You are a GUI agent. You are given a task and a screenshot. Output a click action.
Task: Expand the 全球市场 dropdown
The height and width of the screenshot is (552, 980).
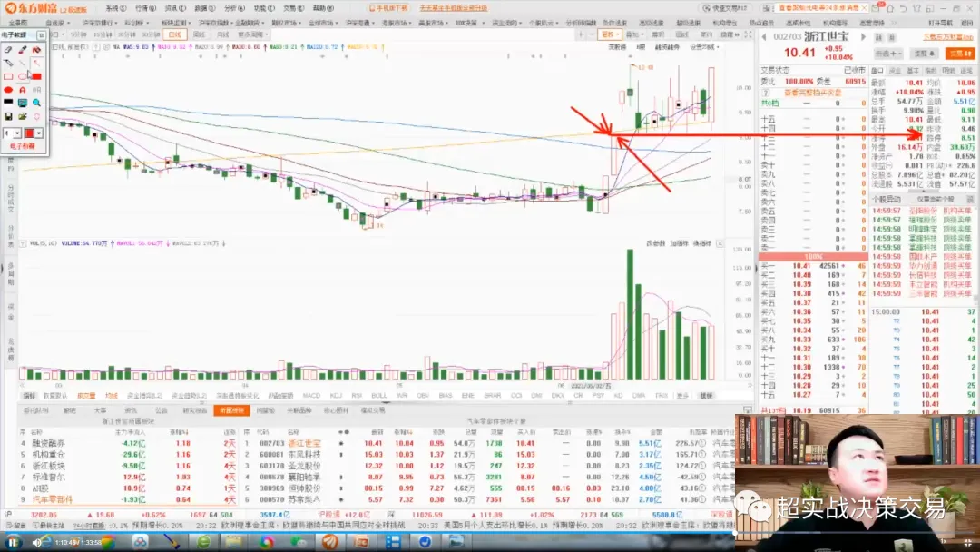(322, 23)
